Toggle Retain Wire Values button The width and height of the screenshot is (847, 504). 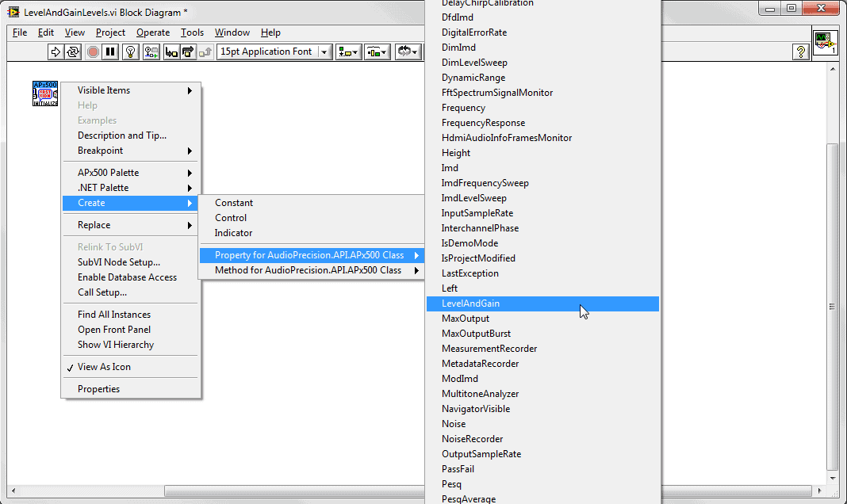click(x=151, y=52)
